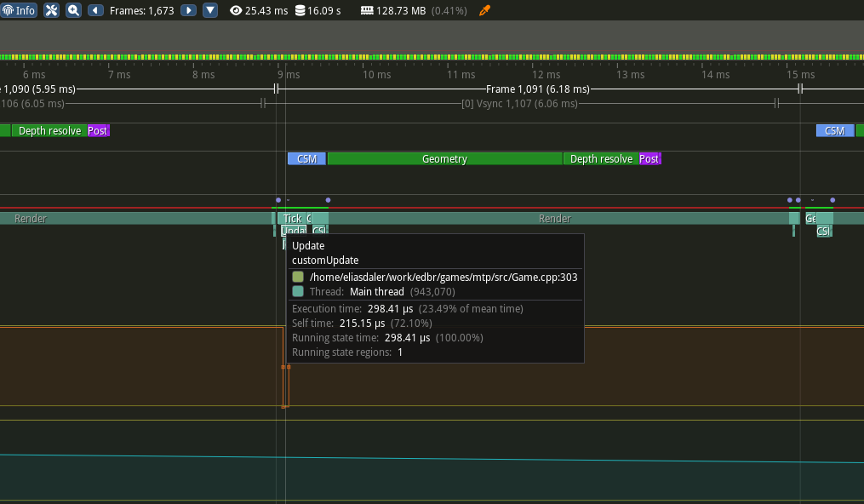This screenshot has width=864, height=504.
Task: Open the Info panel
Action: tap(19, 10)
